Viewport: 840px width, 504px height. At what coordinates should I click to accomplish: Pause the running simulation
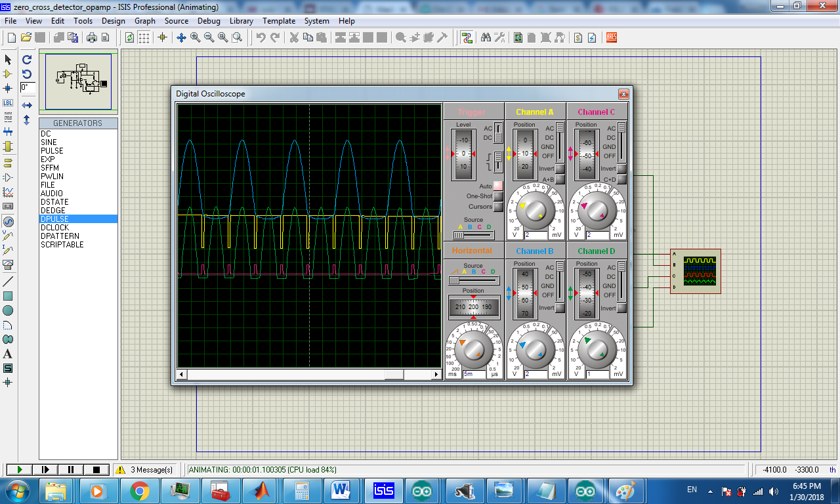[x=71, y=469]
